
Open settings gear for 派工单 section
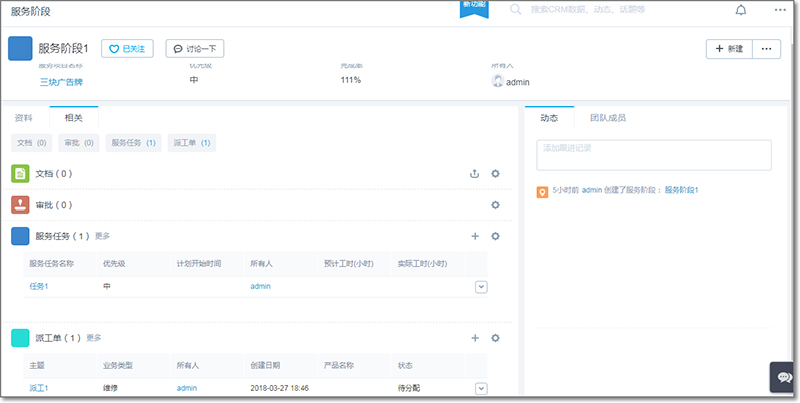[495, 338]
